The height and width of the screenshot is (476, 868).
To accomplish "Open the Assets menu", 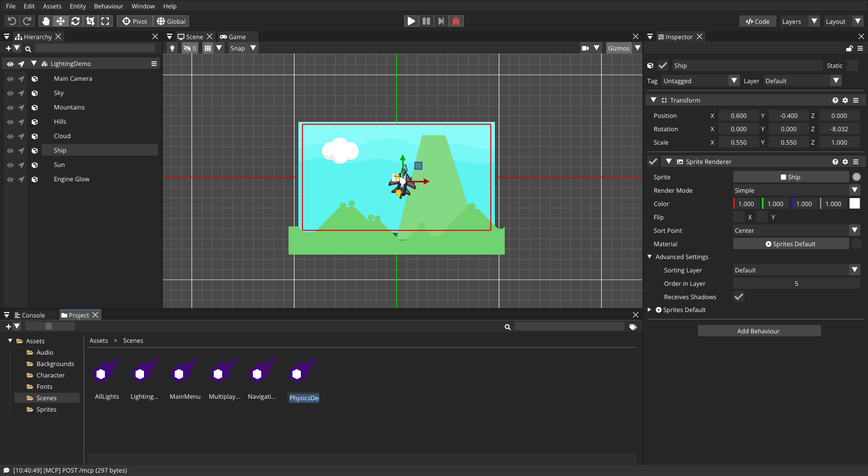I will pos(52,6).
